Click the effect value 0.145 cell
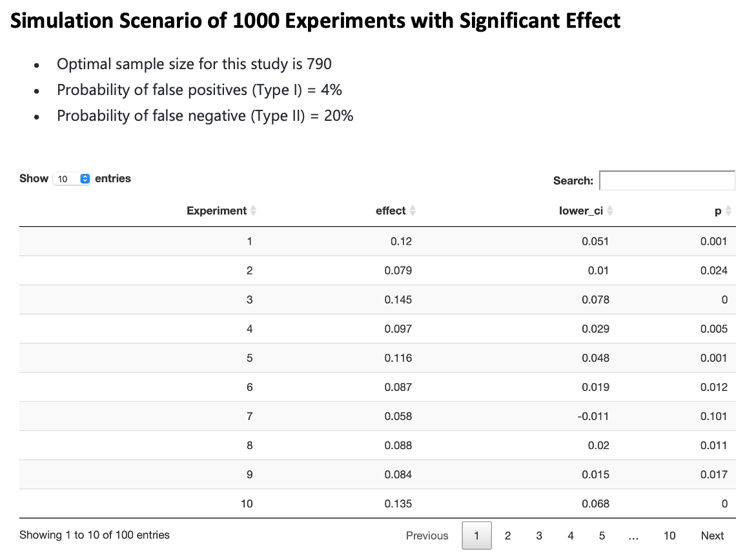 [x=398, y=300]
